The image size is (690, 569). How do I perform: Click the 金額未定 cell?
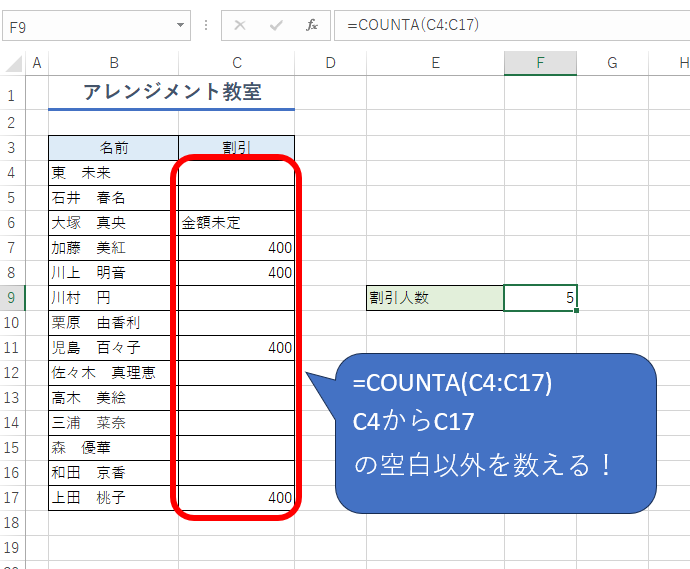[x=237, y=223]
